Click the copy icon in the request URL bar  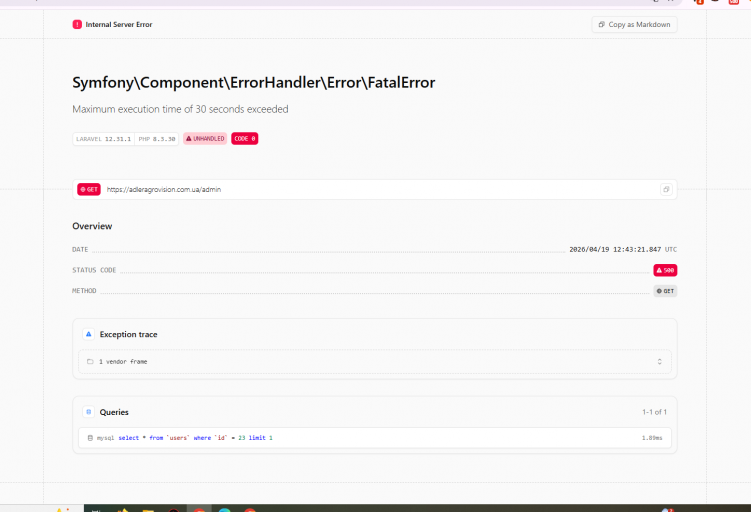coord(666,189)
